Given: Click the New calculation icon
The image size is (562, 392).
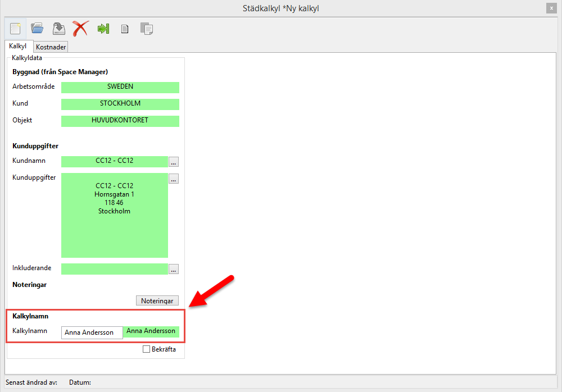Looking at the screenshot, I should pos(15,29).
